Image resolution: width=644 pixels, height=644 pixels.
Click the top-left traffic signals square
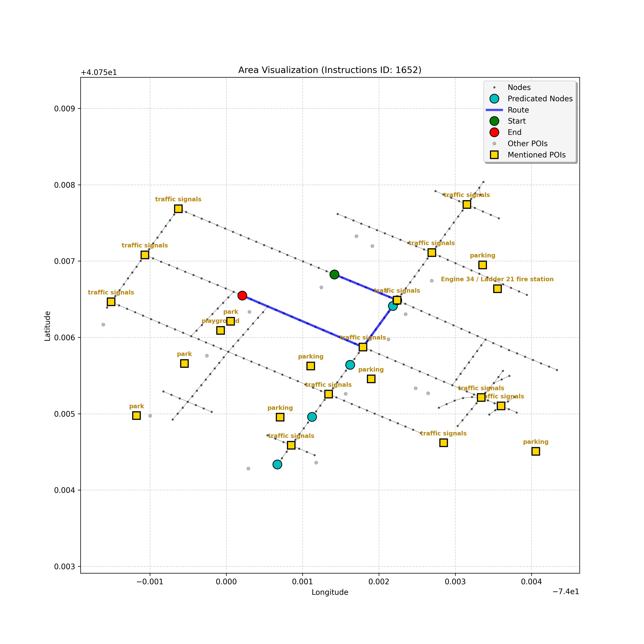point(178,209)
